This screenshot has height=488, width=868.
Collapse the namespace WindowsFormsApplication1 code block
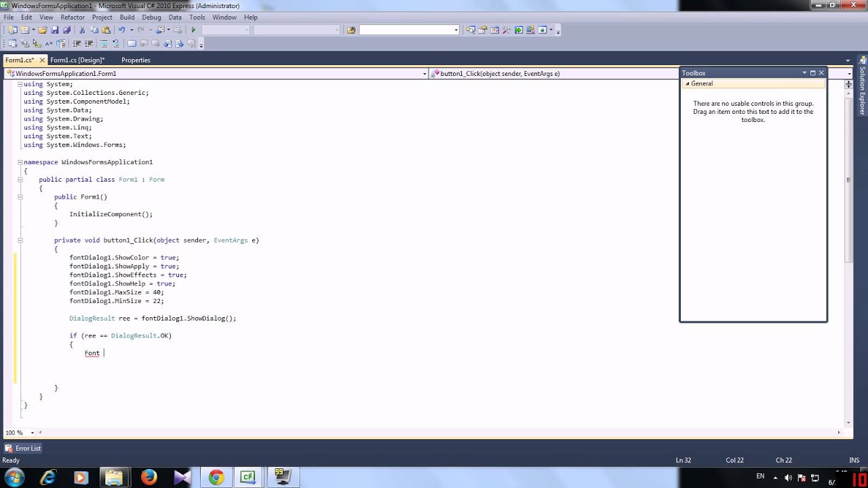(20, 162)
